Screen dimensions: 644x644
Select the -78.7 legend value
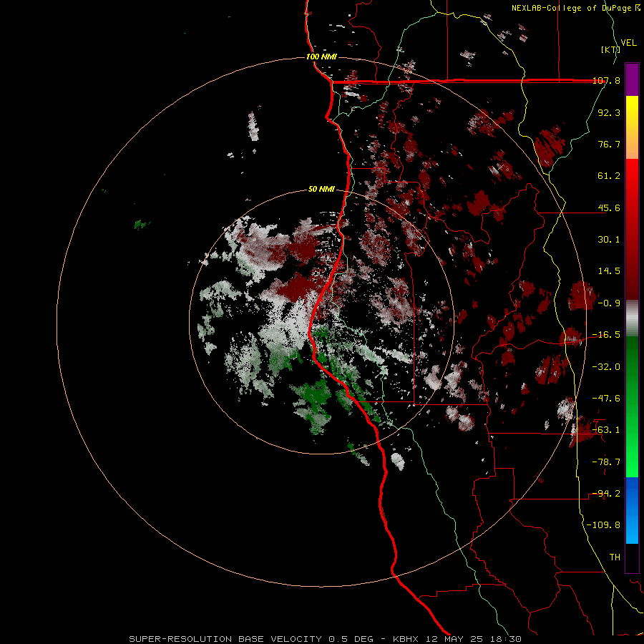[x=606, y=462]
